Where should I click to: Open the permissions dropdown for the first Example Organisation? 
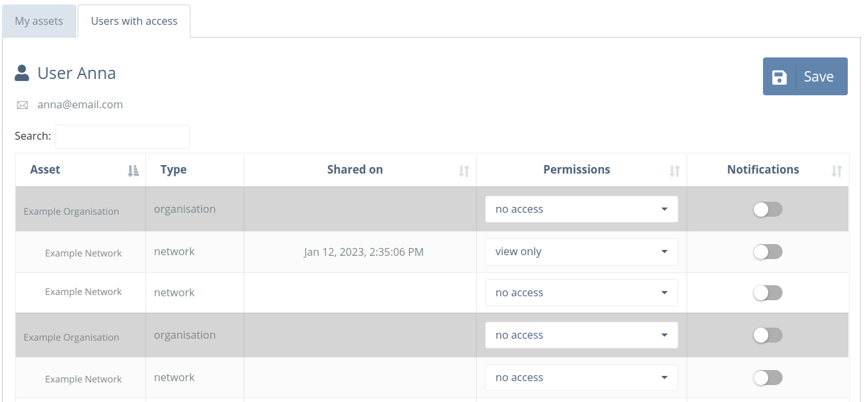(581, 209)
